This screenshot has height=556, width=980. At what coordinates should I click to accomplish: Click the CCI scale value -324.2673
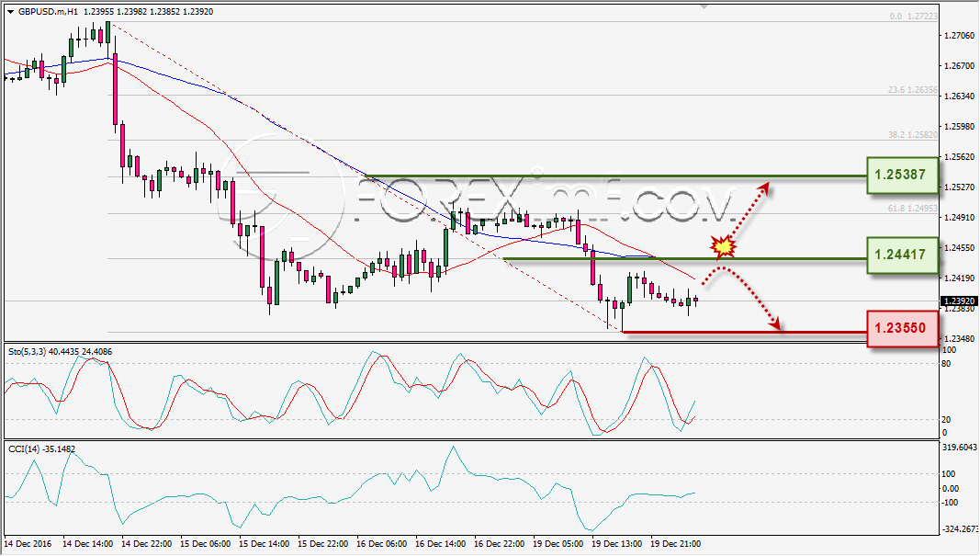click(x=960, y=528)
